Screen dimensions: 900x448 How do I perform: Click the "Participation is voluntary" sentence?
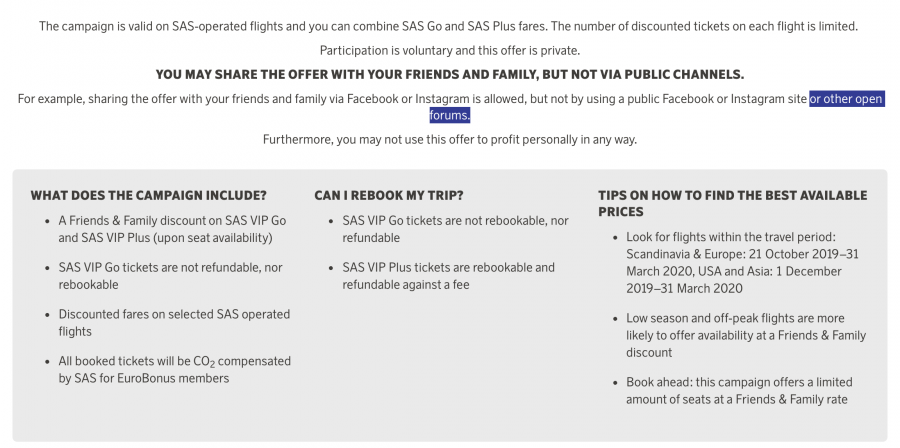pos(449,50)
